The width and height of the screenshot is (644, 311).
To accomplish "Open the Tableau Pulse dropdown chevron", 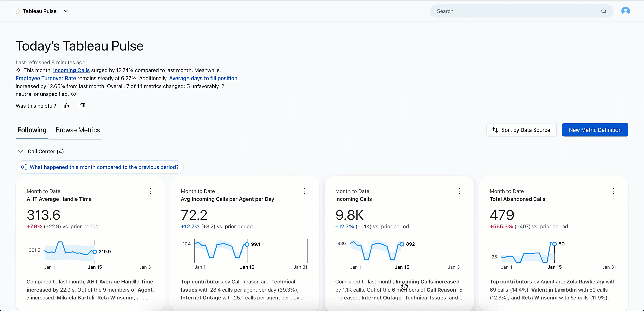I will (66, 11).
